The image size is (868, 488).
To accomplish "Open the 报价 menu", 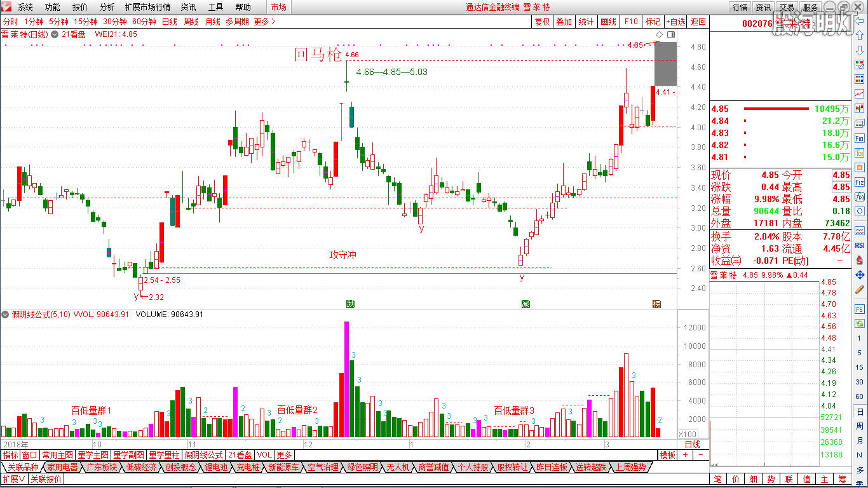I will point(80,7).
